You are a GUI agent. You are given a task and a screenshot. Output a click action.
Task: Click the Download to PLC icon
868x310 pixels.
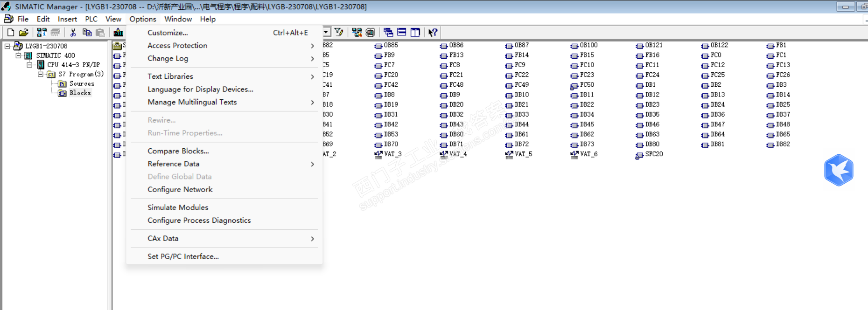point(118,32)
